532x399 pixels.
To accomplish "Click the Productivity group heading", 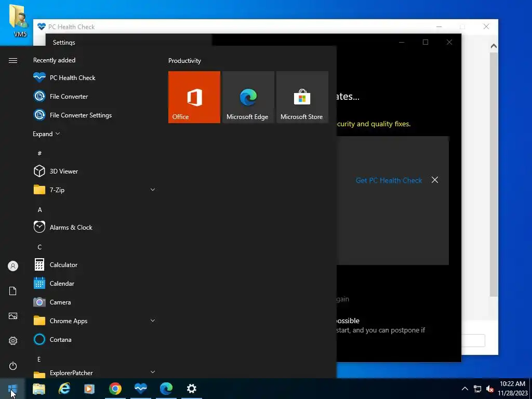I will [184, 61].
